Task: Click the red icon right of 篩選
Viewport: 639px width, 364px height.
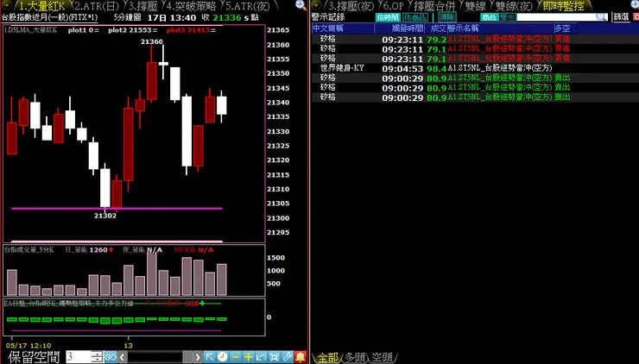Action: pos(636,17)
